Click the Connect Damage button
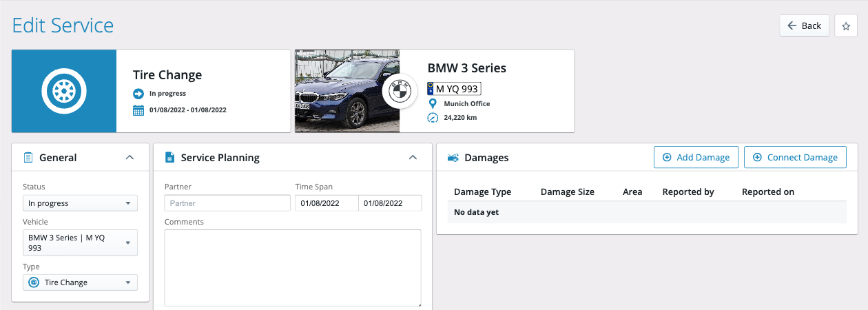Screen dimensions: 868x310 click(795, 157)
